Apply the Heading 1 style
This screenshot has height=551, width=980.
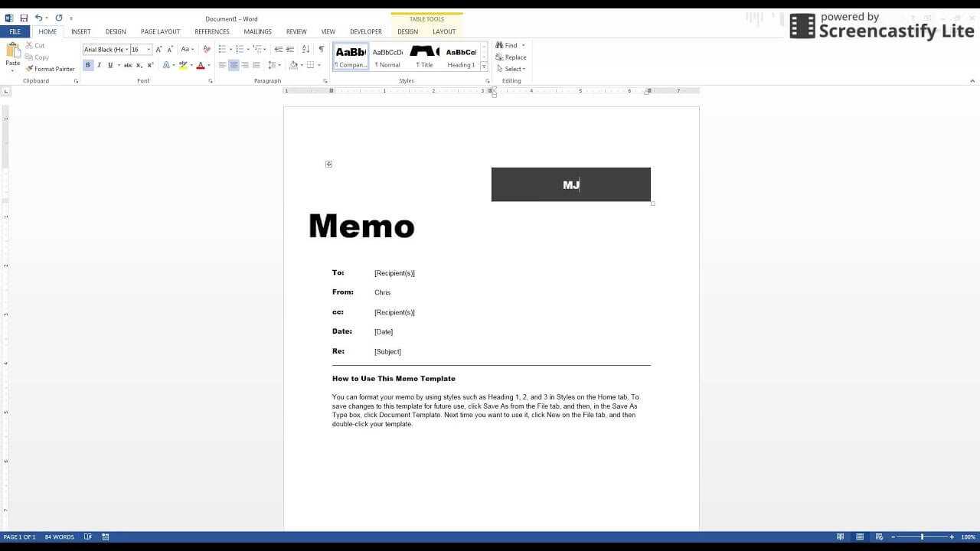tap(461, 56)
